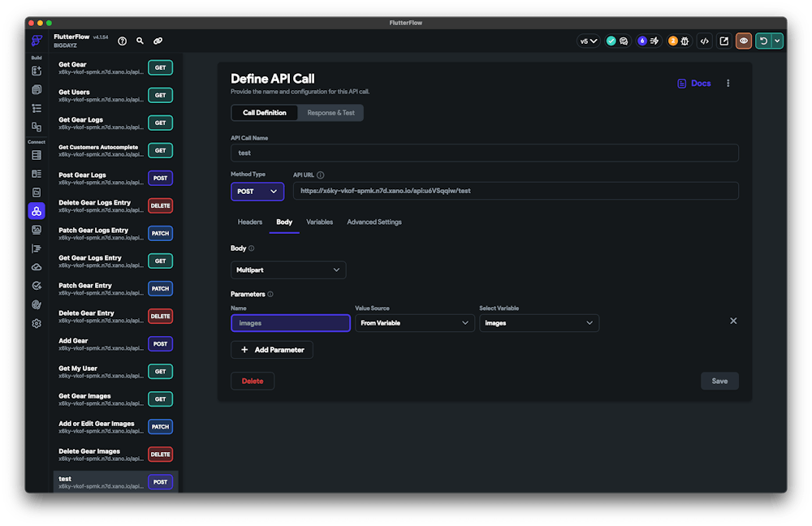Click the Add Parameter button
Screen dimensions: 812x526
(272, 350)
